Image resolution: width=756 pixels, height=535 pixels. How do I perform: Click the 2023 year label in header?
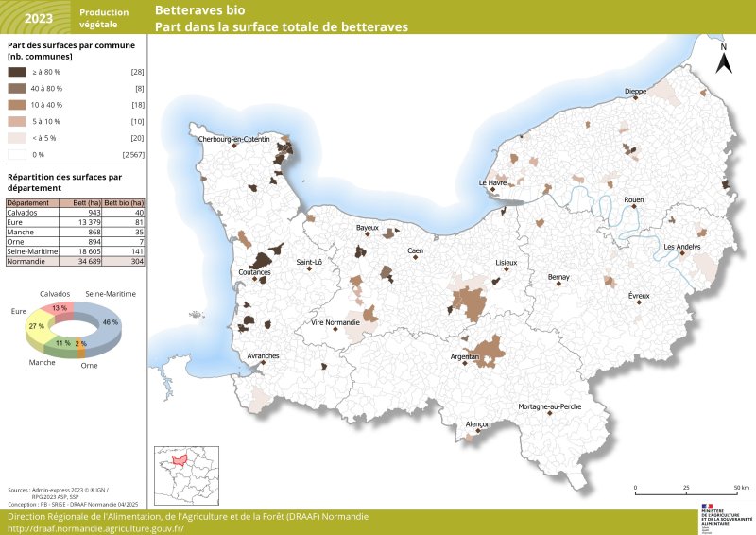38,19
